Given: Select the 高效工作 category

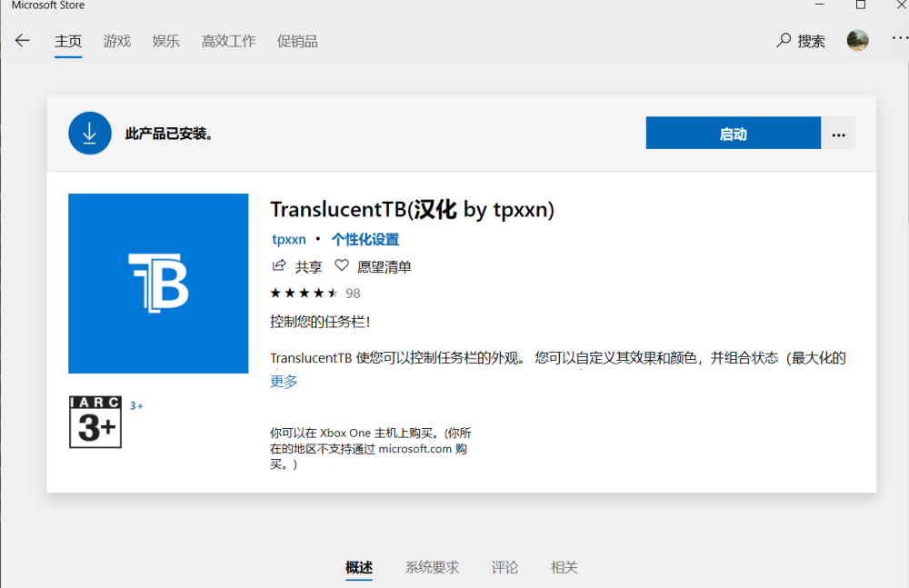Looking at the screenshot, I should point(228,41).
